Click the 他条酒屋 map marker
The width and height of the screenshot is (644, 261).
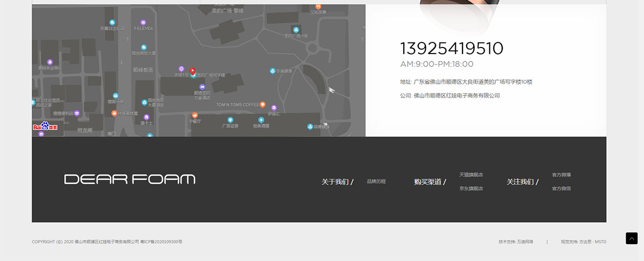tap(261, 120)
